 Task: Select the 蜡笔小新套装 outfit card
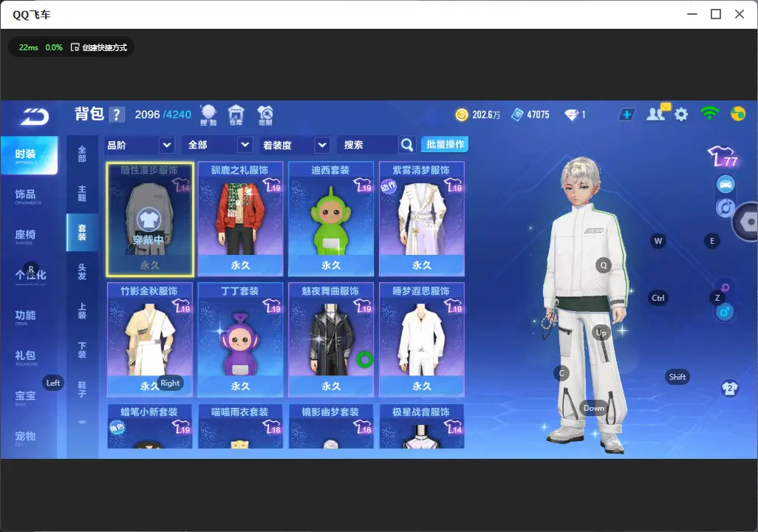(150, 426)
